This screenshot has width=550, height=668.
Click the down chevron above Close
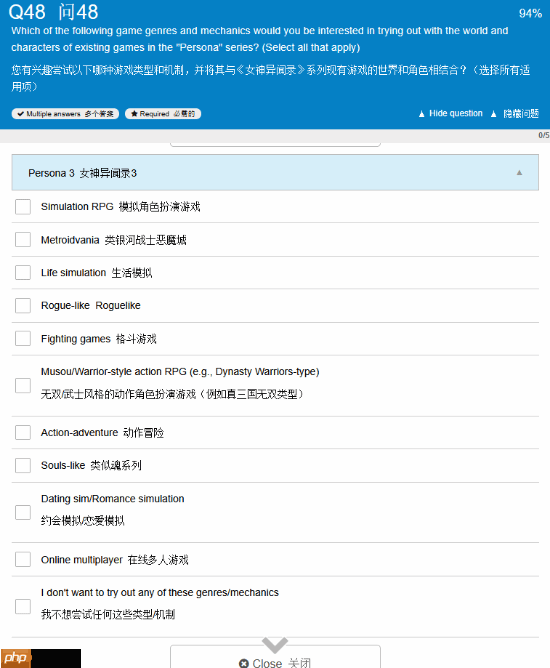275,644
